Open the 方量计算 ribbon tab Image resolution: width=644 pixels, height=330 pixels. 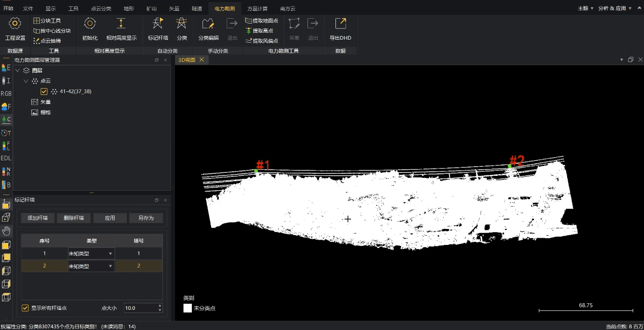257,9
